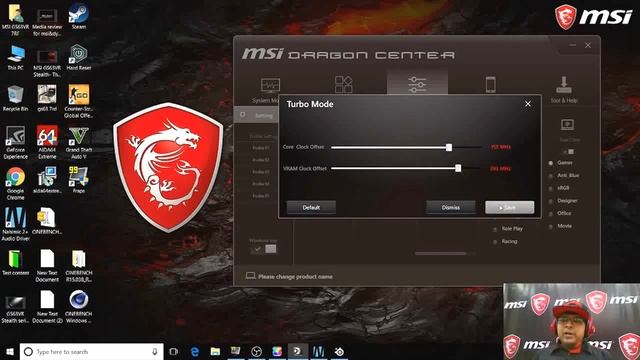The height and width of the screenshot is (360, 640).
Task: Open the App Portal grid icon tab
Action: (x=344, y=84)
